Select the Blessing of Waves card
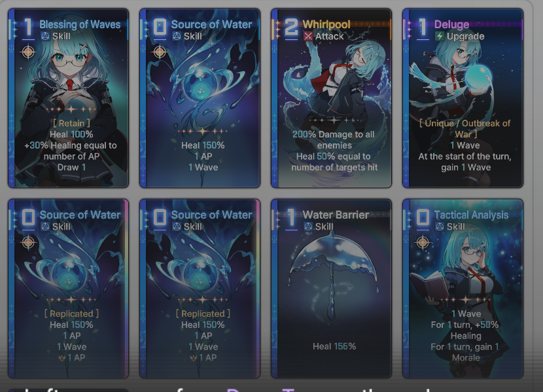 point(69,98)
